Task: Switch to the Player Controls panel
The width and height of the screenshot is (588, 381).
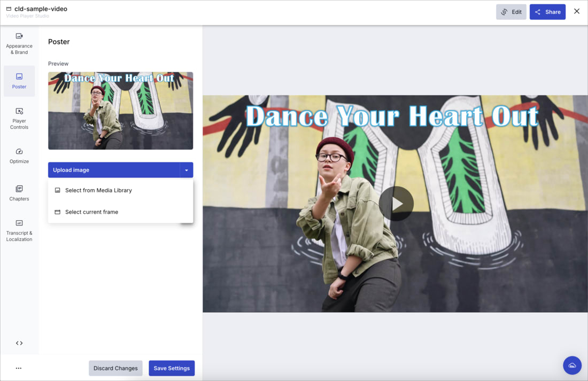Action: [x=19, y=118]
